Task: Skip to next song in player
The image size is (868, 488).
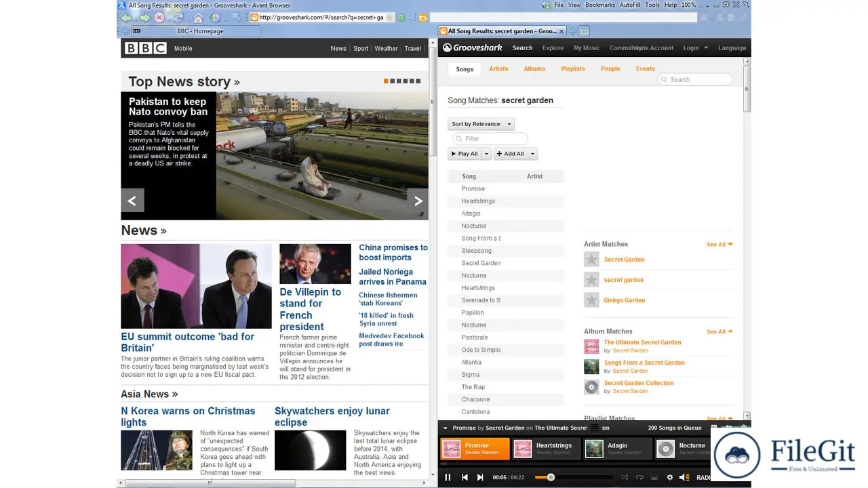Action: 480,477
